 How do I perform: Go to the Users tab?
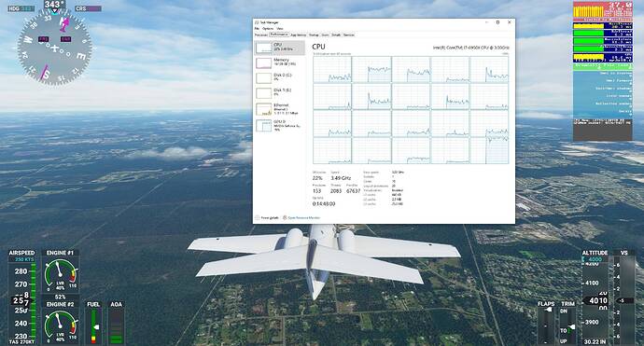(326, 35)
